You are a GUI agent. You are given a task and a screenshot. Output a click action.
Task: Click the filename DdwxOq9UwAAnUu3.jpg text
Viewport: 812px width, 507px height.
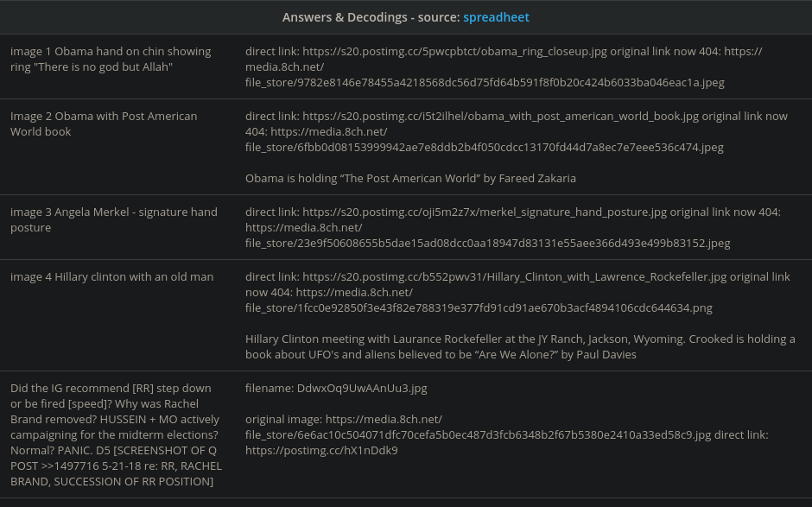point(336,388)
